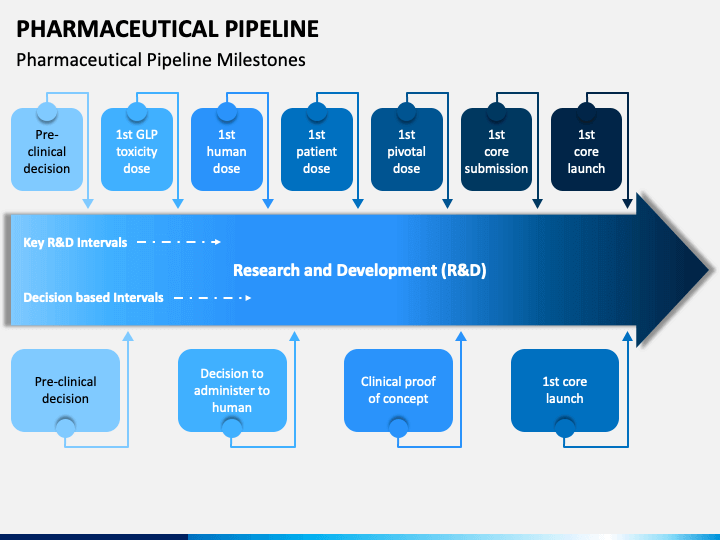Click the '1st patient dose' milestone box
The width and height of the screenshot is (720, 540).
click(317, 150)
